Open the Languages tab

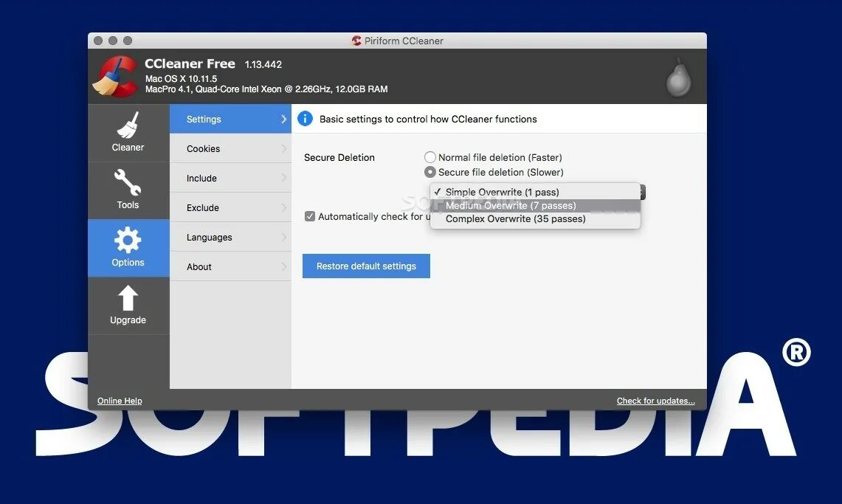(x=230, y=237)
